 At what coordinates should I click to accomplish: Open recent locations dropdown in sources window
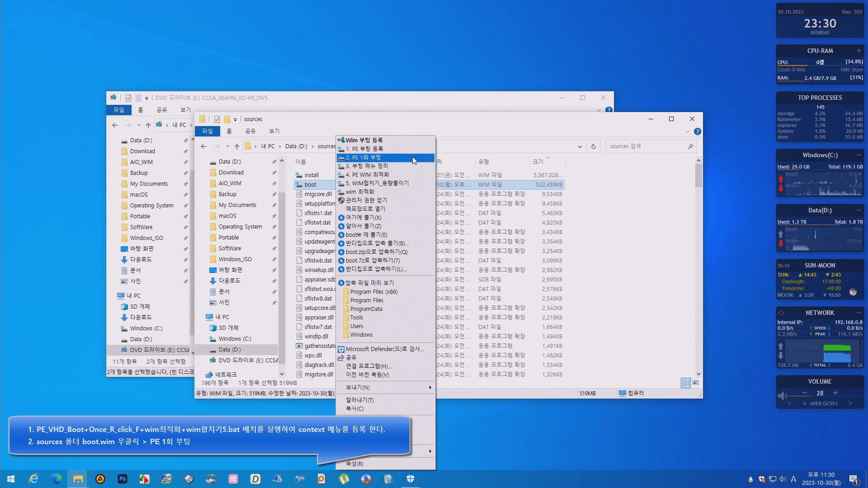tap(227, 146)
